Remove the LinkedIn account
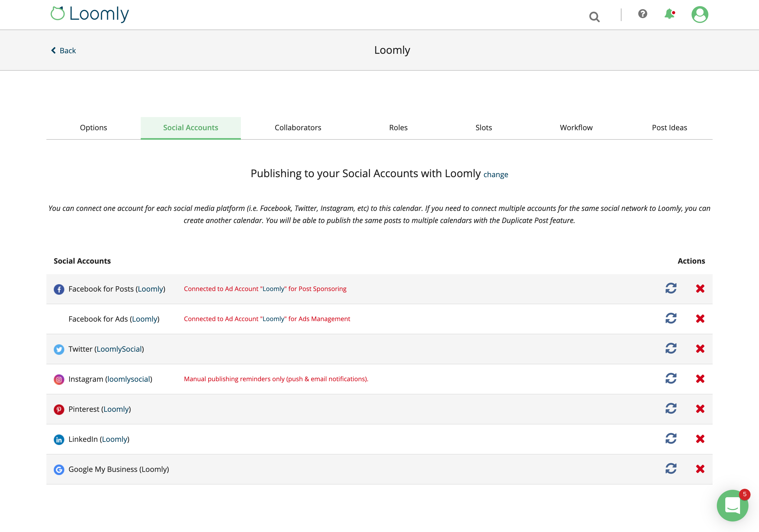 coord(700,439)
